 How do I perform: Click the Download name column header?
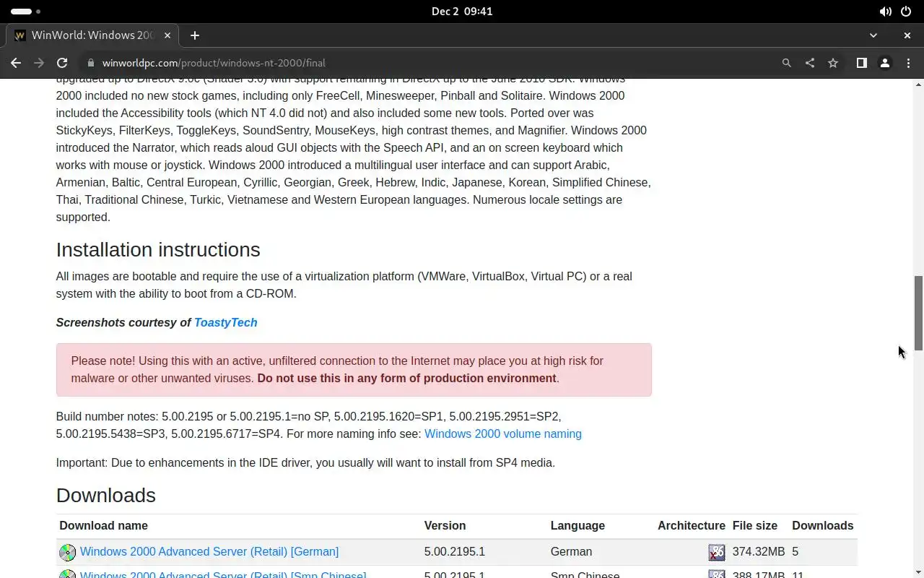tap(103, 525)
